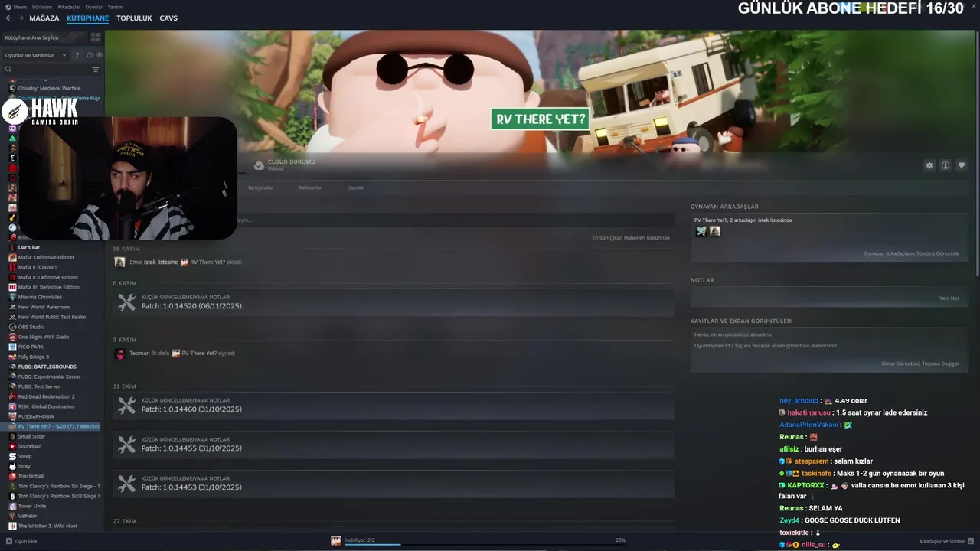Click the Cloud Durumu cloud icon
This screenshot has width=980, height=551.
click(x=259, y=165)
